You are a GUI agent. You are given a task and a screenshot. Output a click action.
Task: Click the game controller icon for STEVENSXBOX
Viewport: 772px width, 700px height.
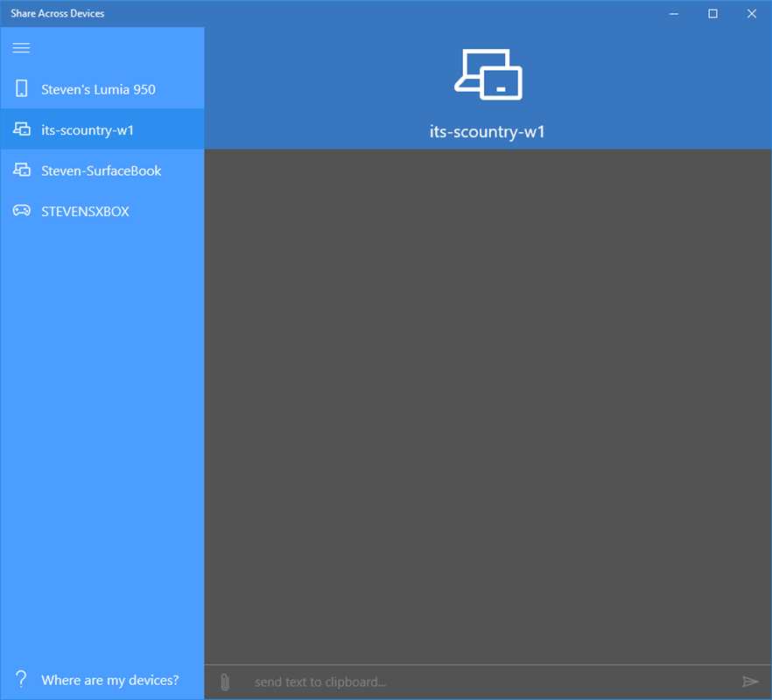(19, 211)
